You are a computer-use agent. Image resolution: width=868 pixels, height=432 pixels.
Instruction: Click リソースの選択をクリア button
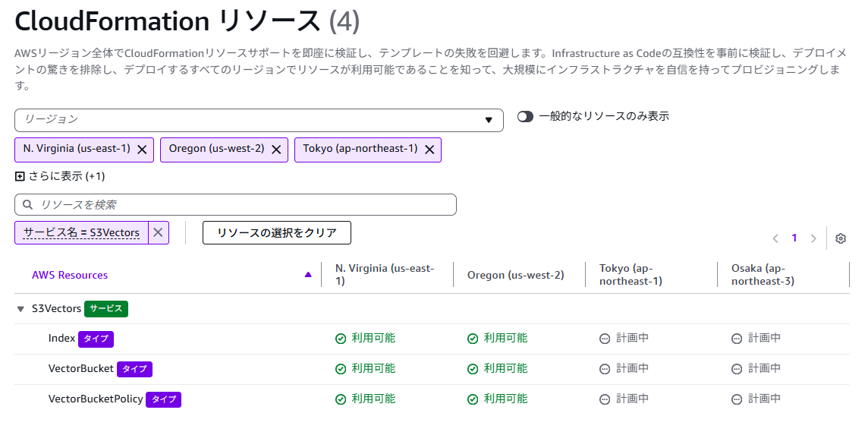click(x=277, y=232)
